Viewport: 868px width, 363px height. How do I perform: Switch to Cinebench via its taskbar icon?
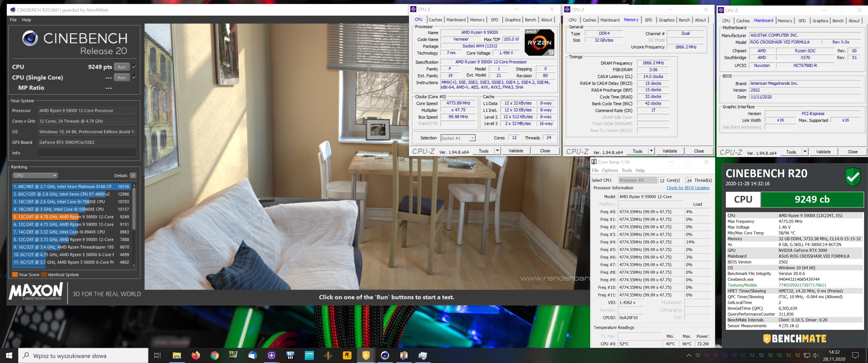[385, 355]
